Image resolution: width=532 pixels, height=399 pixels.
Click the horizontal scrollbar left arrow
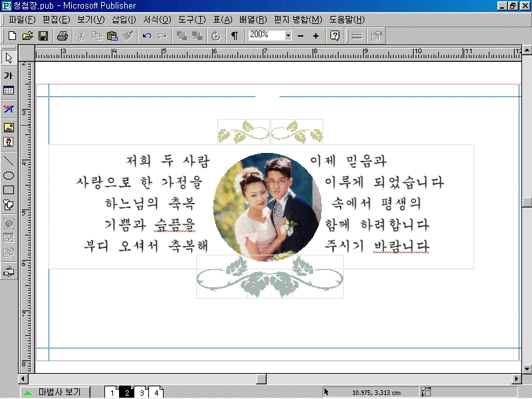[x=23, y=378]
